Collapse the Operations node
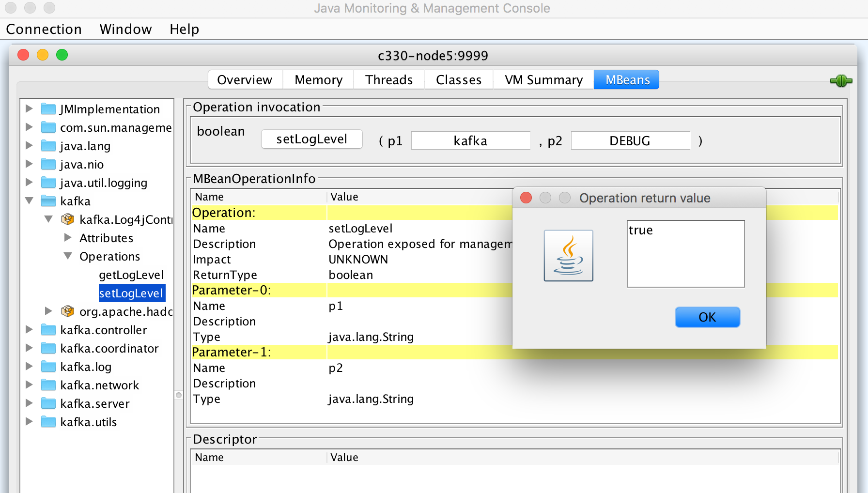 [x=67, y=256]
